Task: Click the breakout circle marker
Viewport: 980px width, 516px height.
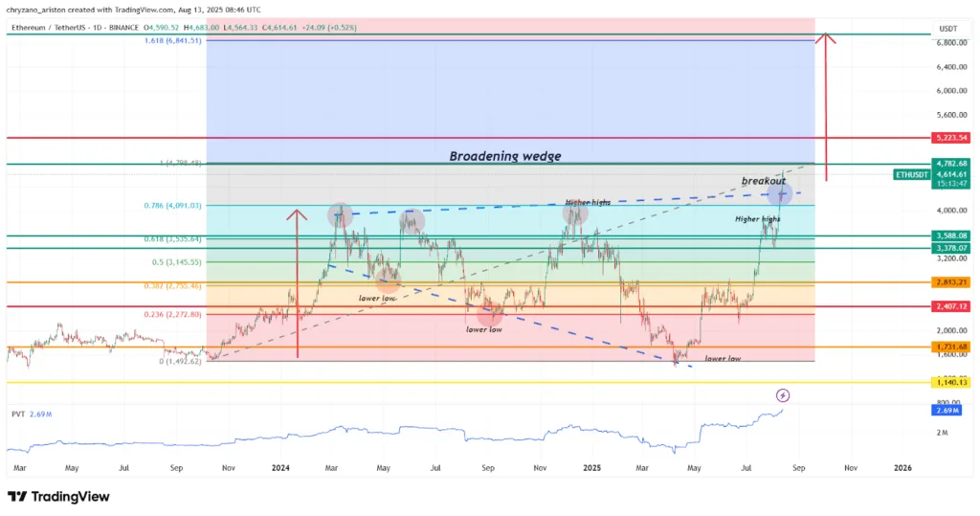Action: pos(780,195)
